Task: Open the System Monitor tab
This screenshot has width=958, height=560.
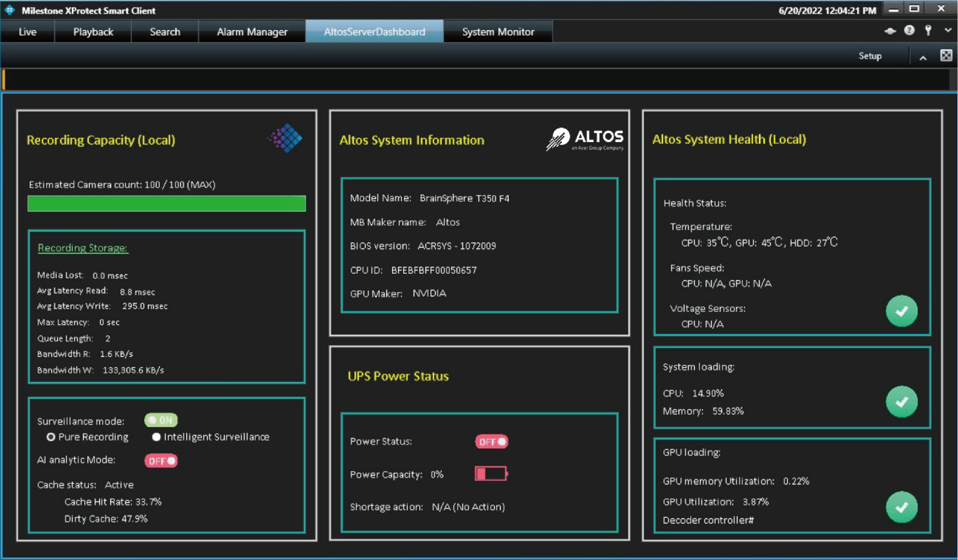Action: [x=498, y=31]
